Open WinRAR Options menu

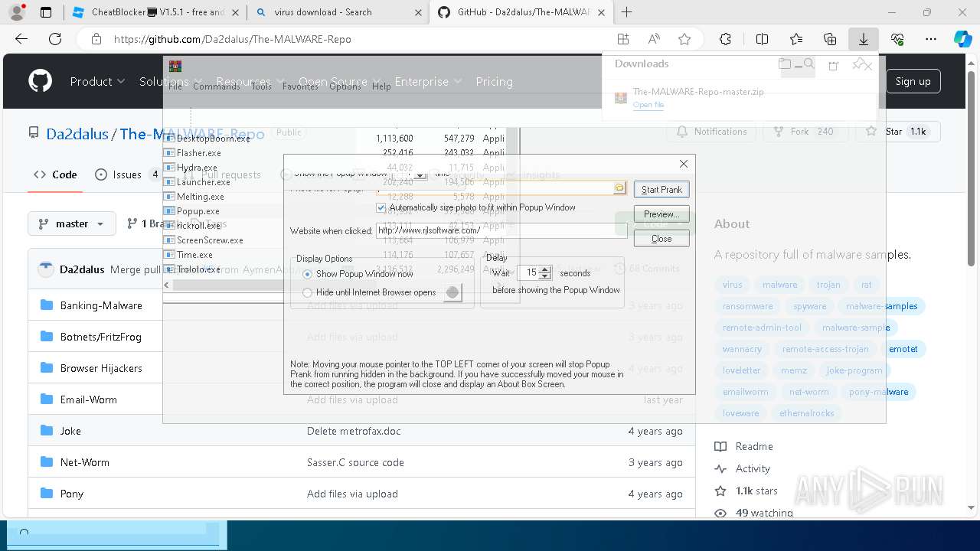pyautogui.click(x=345, y=86)
